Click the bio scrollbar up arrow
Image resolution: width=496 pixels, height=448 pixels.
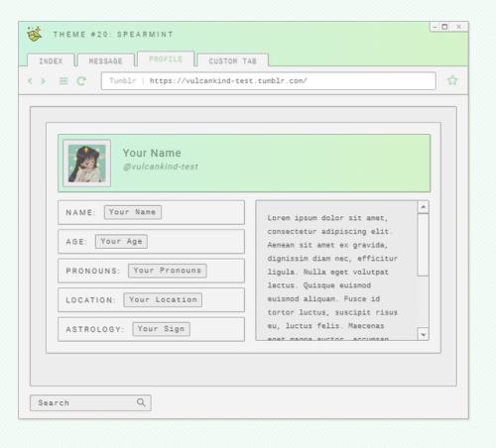coord(424,207)
